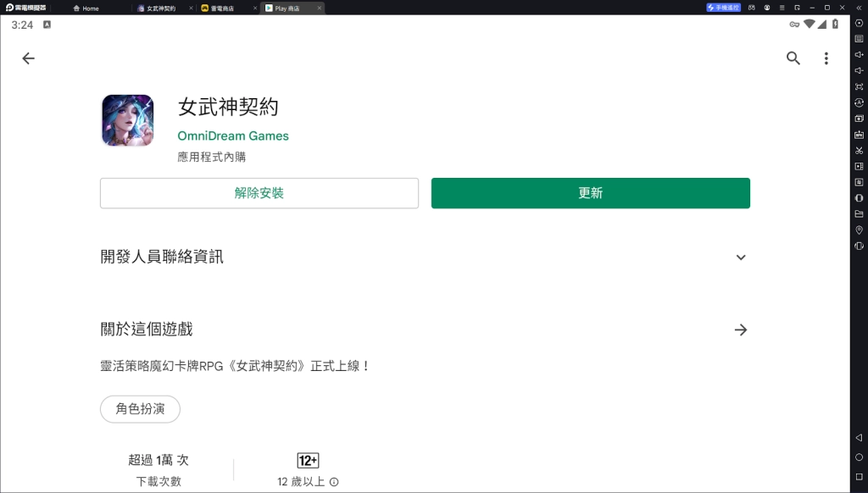Open the emulator hamburger menu

click(782, 8)
